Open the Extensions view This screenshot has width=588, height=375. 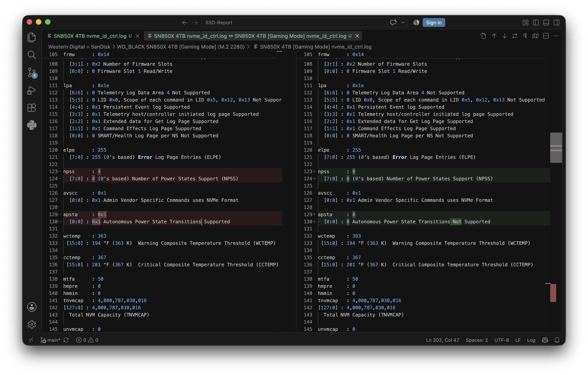pyautogui.click(x=32, y=107)
